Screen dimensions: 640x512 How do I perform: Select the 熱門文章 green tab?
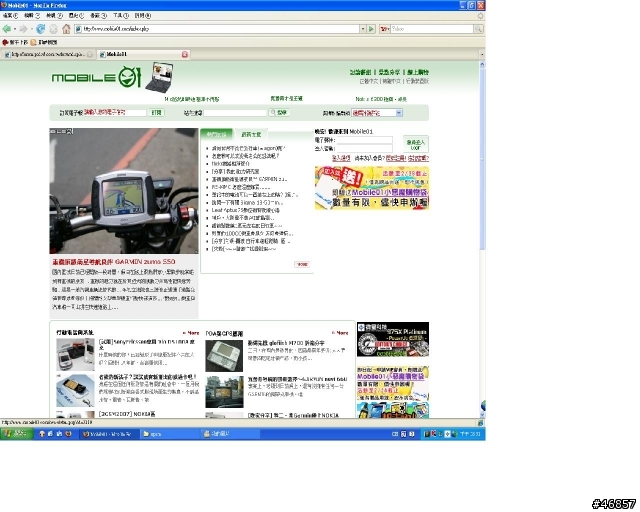[216, 134]
